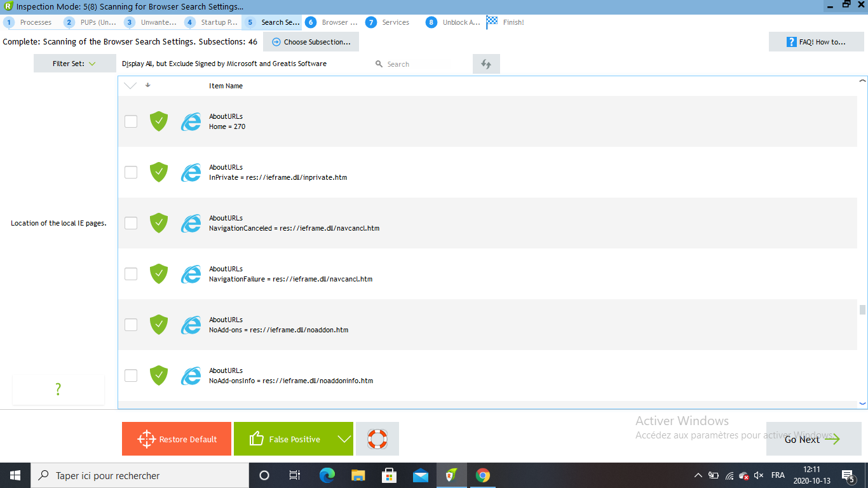
Task: Check the NoAdd-onsInfo item checkbox
Action: coord(131,376)
